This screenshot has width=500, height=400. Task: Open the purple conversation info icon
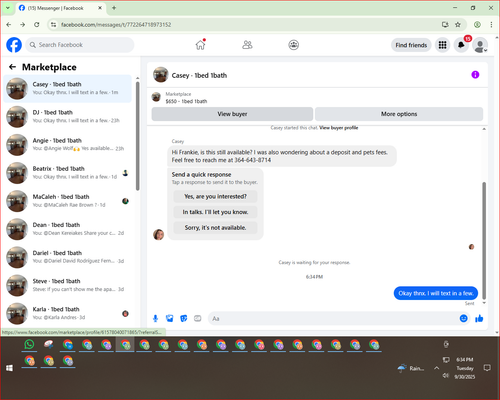(475, 75)
